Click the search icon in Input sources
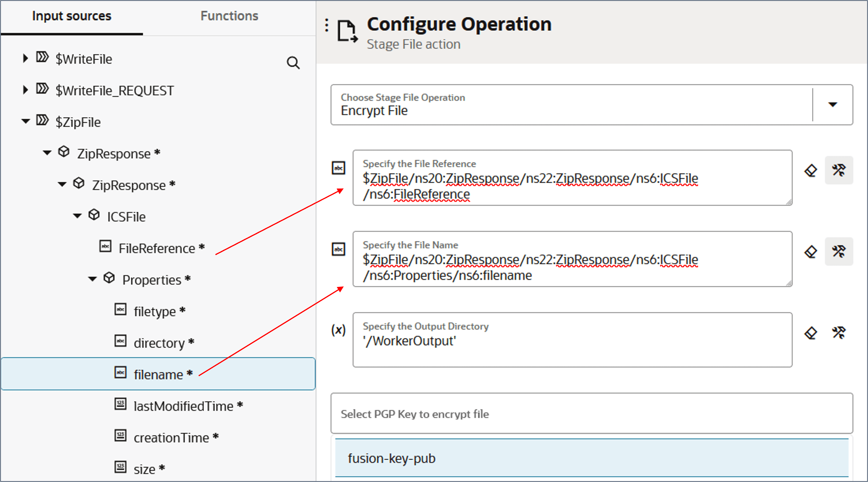This screenshot has width=868, height=482. 293,63
